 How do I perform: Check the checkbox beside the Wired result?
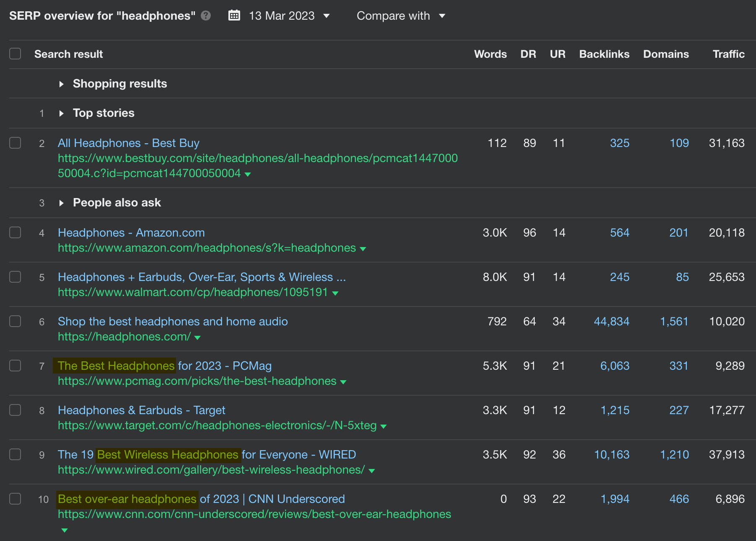(x=15, y=454)
